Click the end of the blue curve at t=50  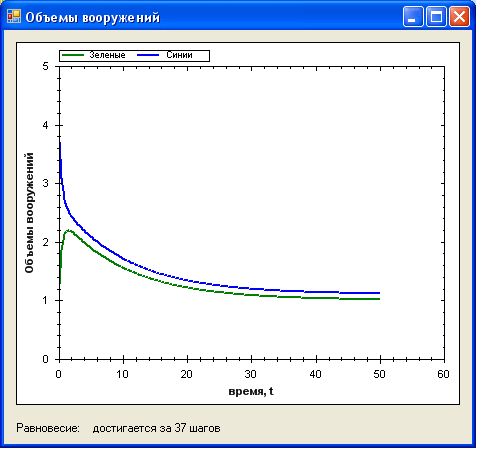[379, 293]
